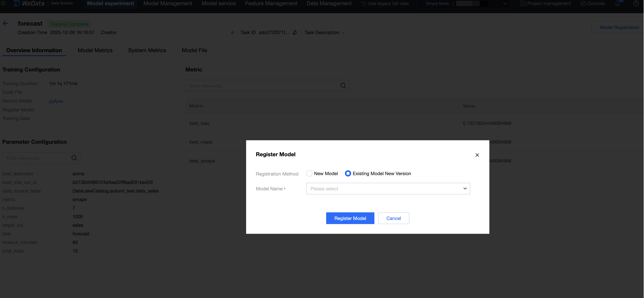Screen dimensions: 644x298
Task: Expand the project selector chevron in header
Action: pos(505,4)
